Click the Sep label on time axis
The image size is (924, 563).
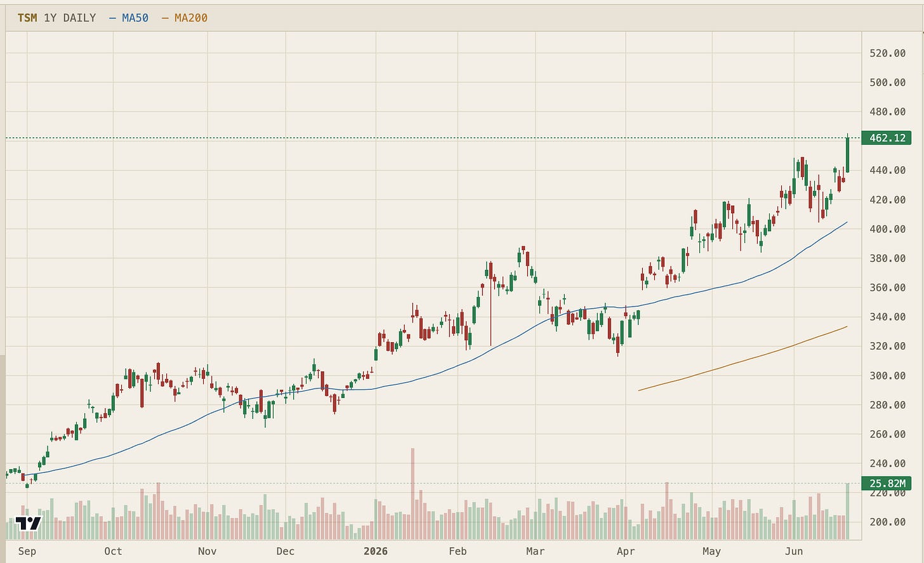click(x=27, y=551)
